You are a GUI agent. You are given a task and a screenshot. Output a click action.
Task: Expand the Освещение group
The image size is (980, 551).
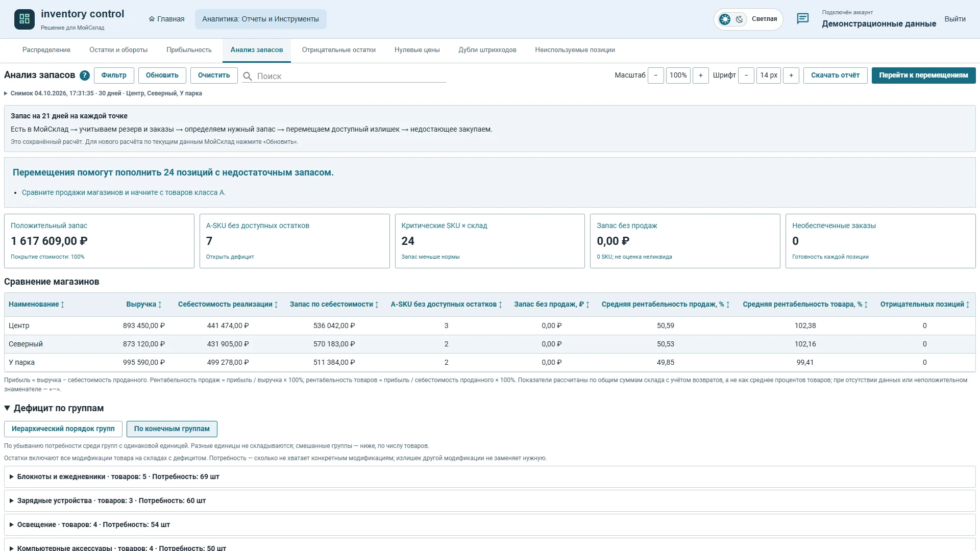click(489, 524)
